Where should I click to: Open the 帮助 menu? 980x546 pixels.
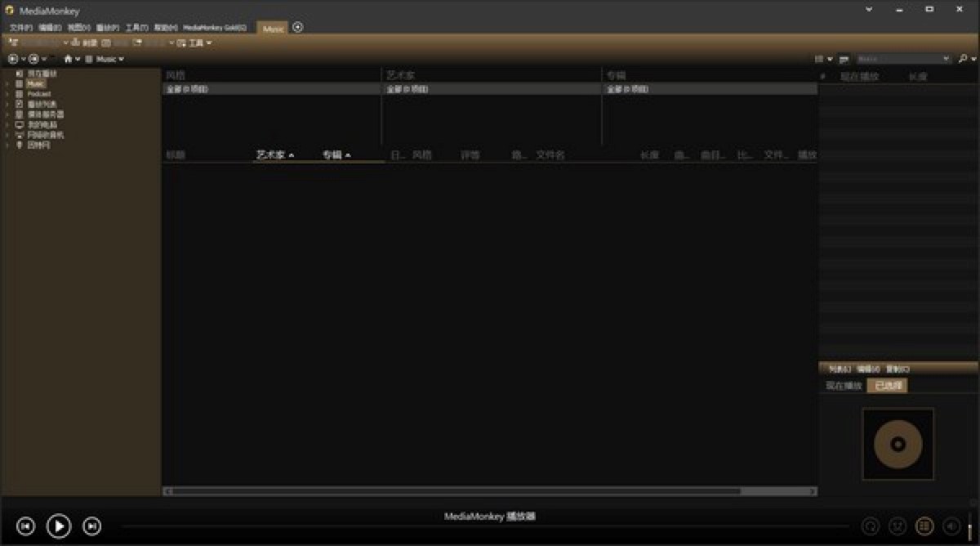[166, 28]
